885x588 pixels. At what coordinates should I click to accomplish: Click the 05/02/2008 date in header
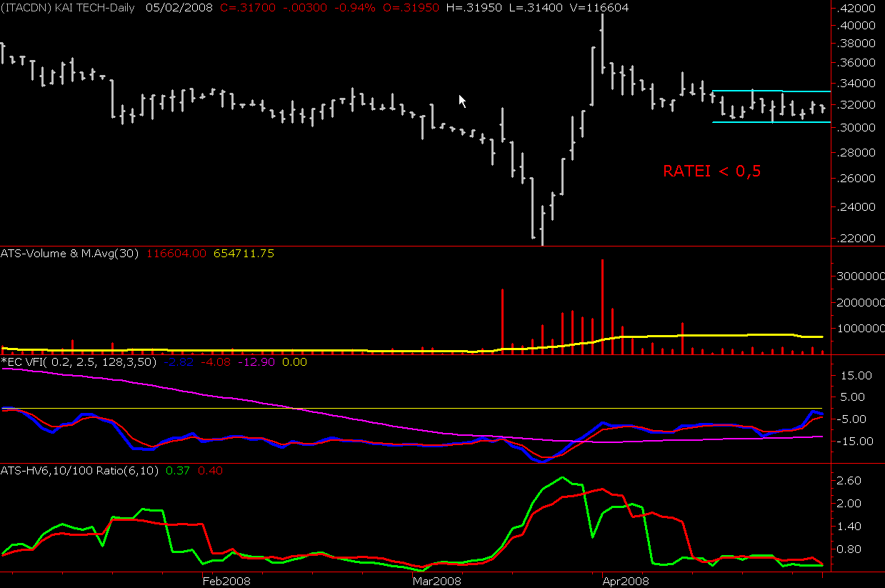click(171, 7)
